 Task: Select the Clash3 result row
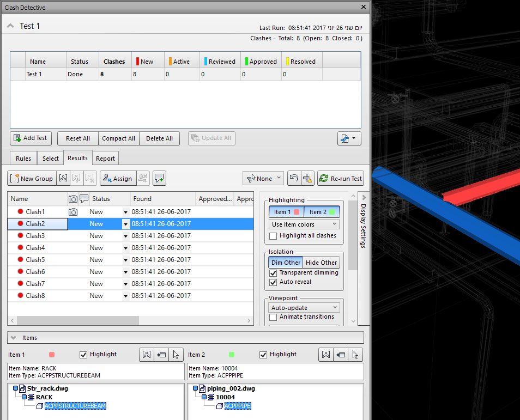pyautogui.click(x=131, y=236)
